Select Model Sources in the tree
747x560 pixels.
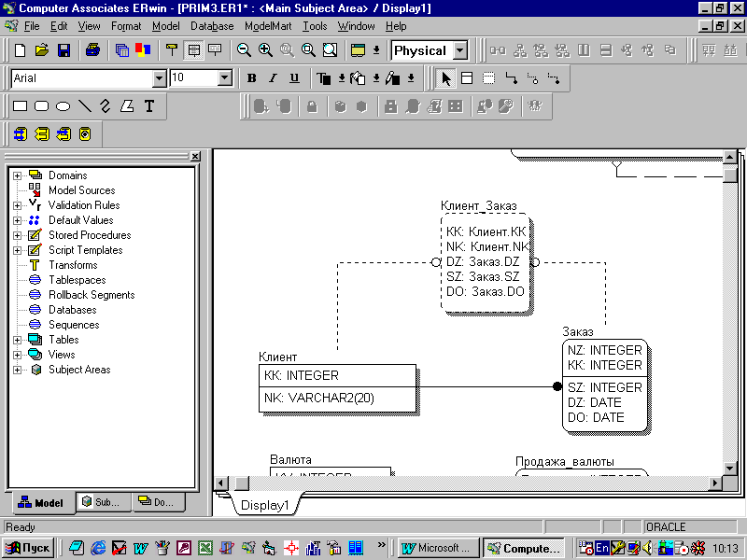[81, 190]
